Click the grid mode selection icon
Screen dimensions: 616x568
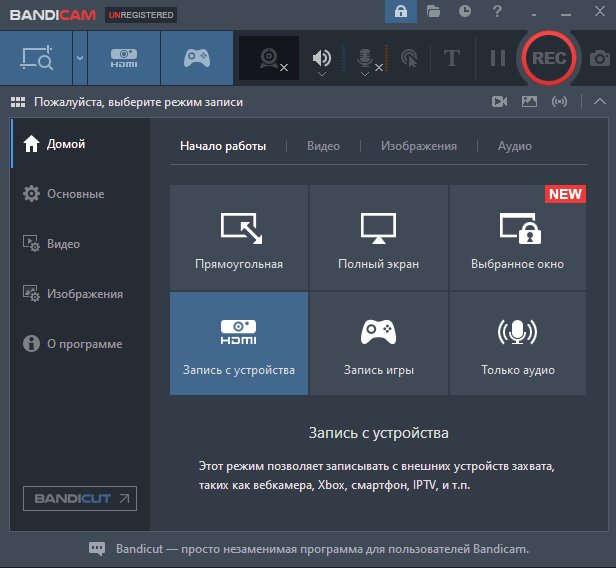18,102
